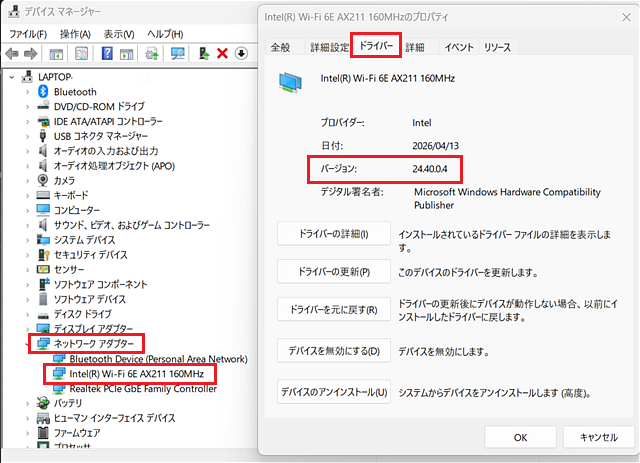Click the デバイスのアンインストール(U) button
This screenshot has height=463, width=640.
[x=334, y=392]
